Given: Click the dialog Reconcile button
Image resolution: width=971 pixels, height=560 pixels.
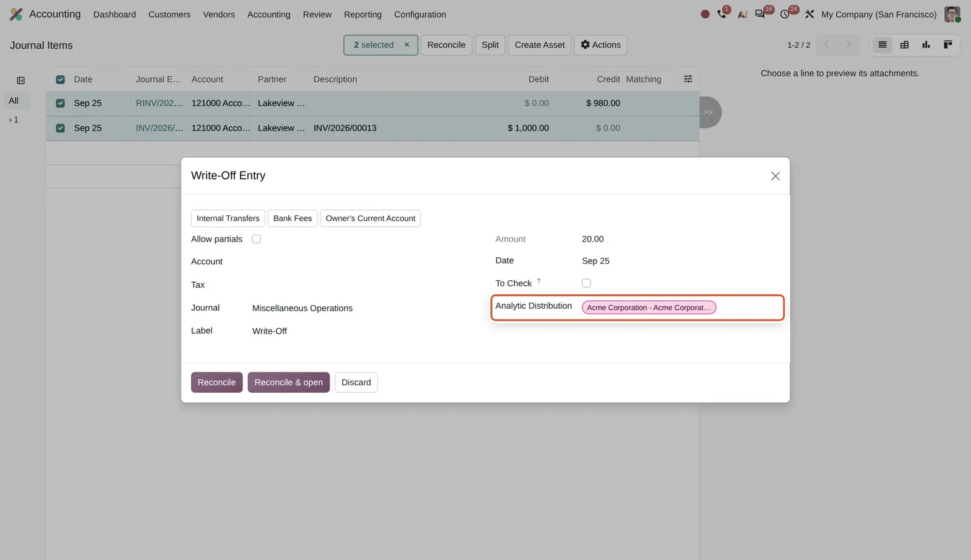Looking at the screenshot, I should tap(217, 382).
